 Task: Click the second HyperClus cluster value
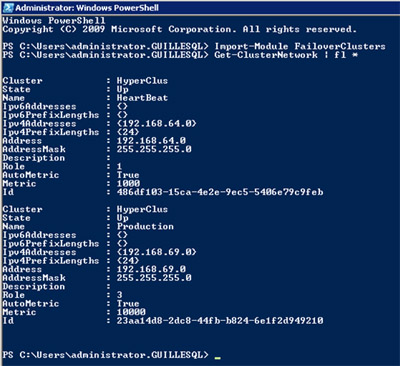pos(142,209)
